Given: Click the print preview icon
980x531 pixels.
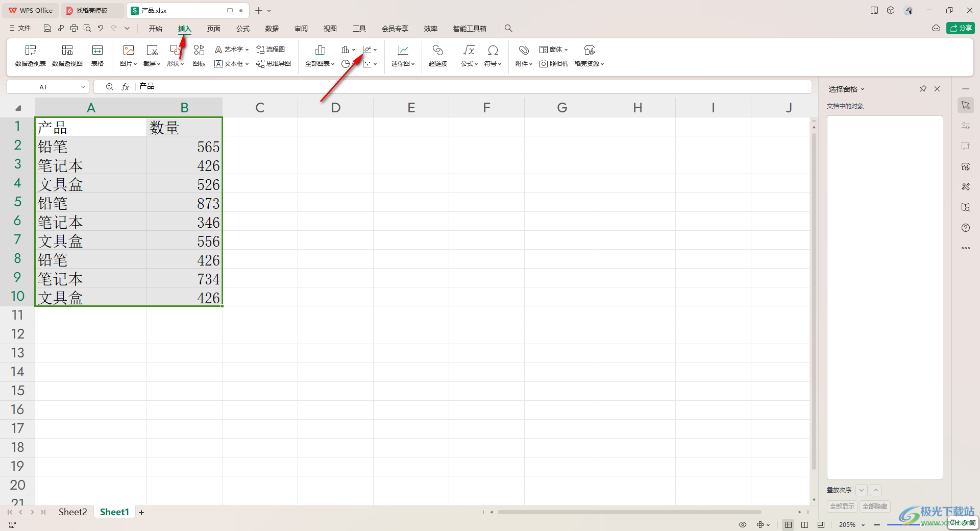Looking at the screenshot, I should pyautogui.click(x=87, y=29).
